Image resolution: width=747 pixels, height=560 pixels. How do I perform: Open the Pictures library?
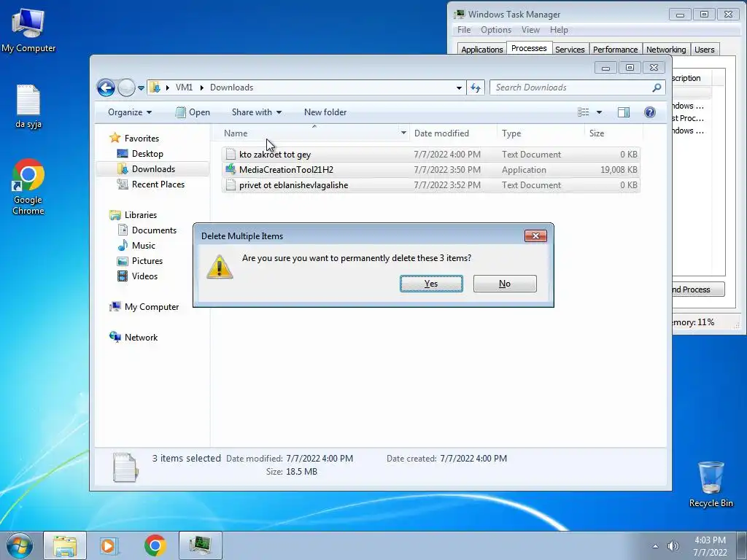pyautogui.click(x=147, y=261)
